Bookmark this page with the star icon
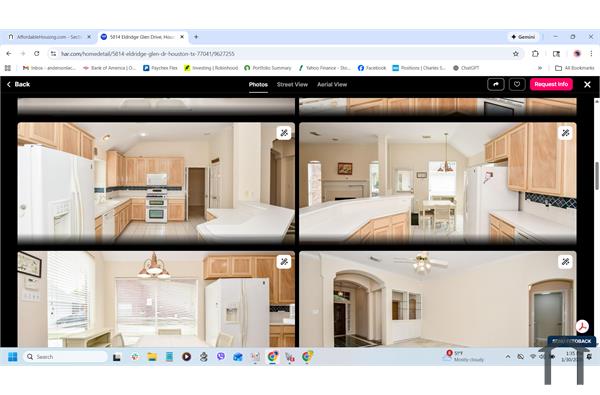This screenshot has height=395, width=600. pos(516,54)
